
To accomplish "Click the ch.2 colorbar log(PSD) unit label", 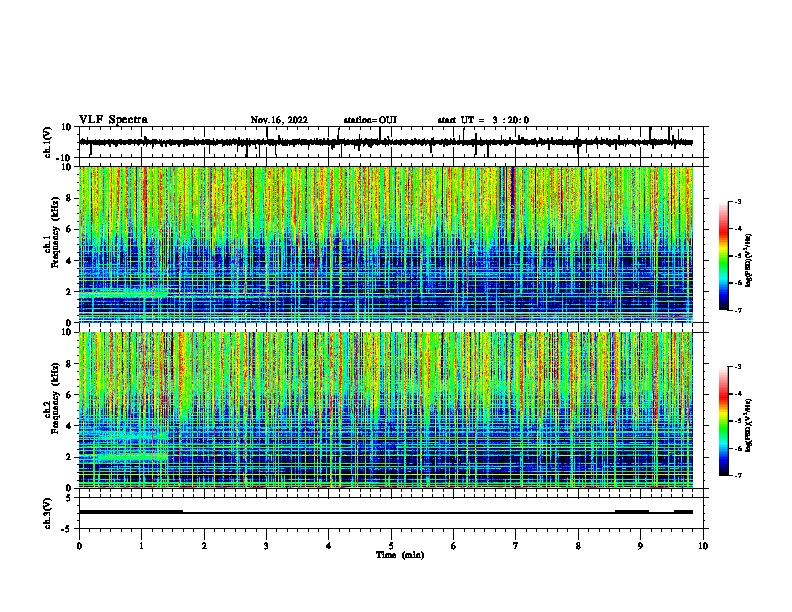I will (749, 425).
